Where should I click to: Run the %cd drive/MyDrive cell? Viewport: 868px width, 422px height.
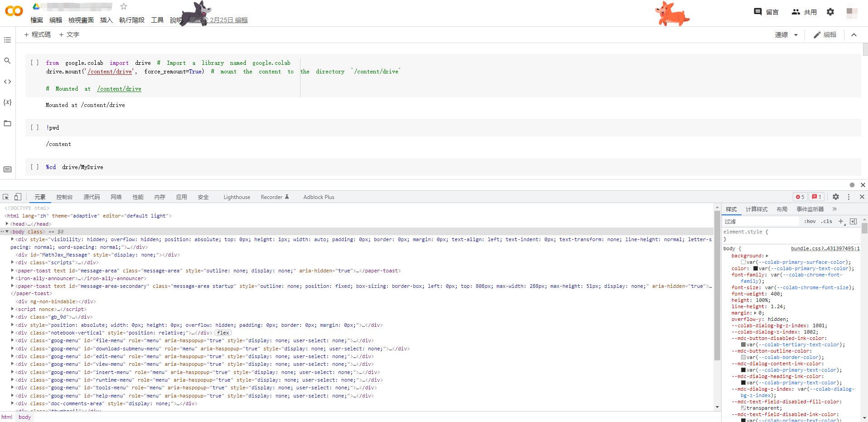point(34,167)
